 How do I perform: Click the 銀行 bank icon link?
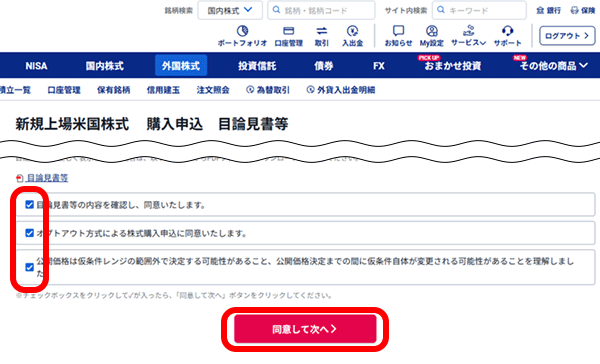pos(548,10)
